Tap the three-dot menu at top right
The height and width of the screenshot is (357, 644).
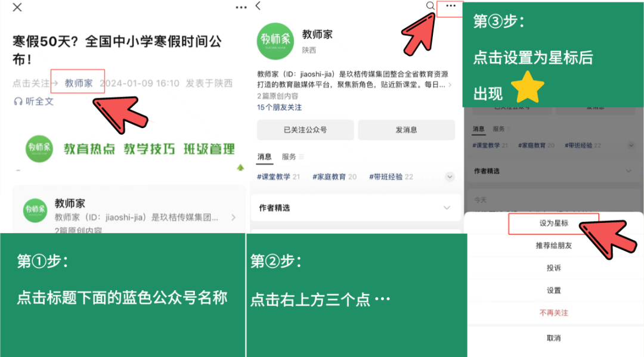(x=450, y=6)
